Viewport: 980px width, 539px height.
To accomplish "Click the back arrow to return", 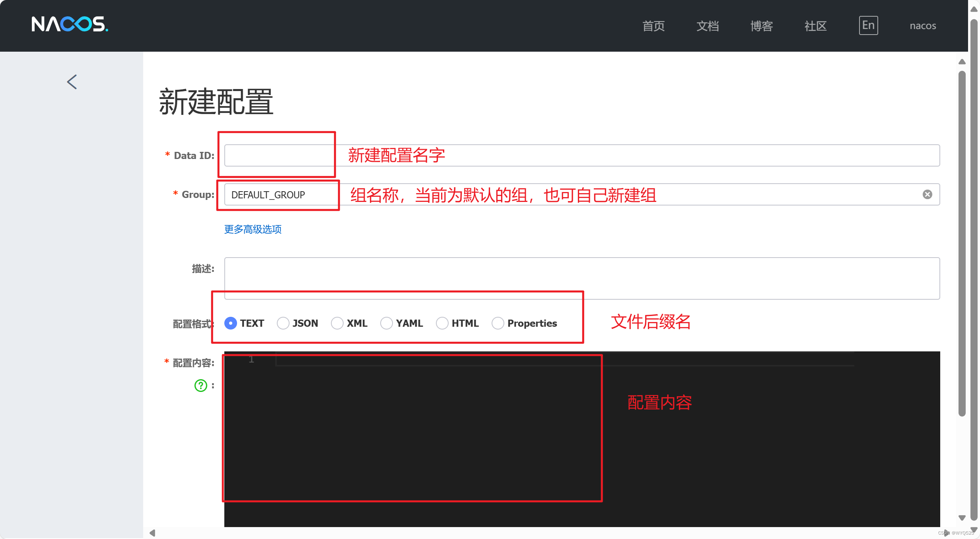I will click(x=72, y=81).
